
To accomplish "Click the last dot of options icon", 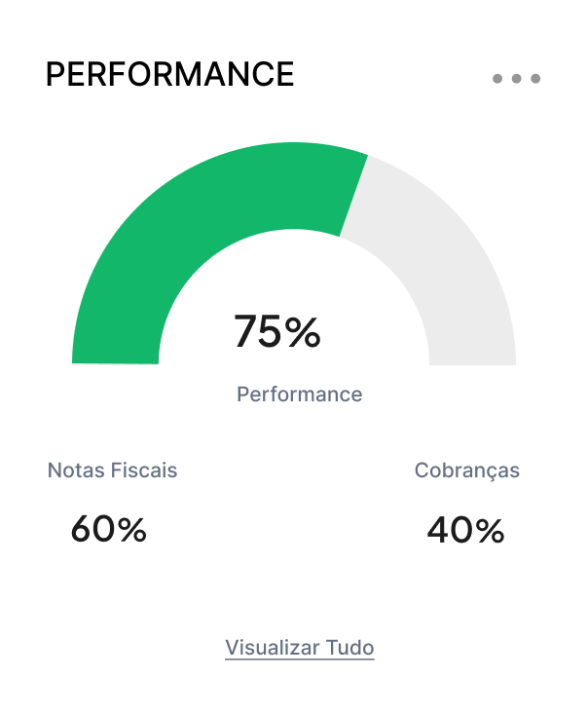I will [535, 79].
